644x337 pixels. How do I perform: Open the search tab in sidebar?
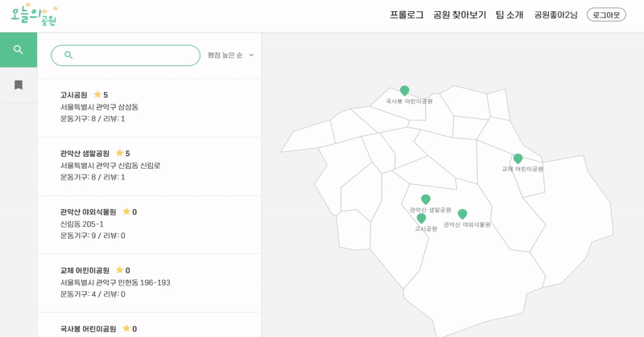(x=19, y=50)
